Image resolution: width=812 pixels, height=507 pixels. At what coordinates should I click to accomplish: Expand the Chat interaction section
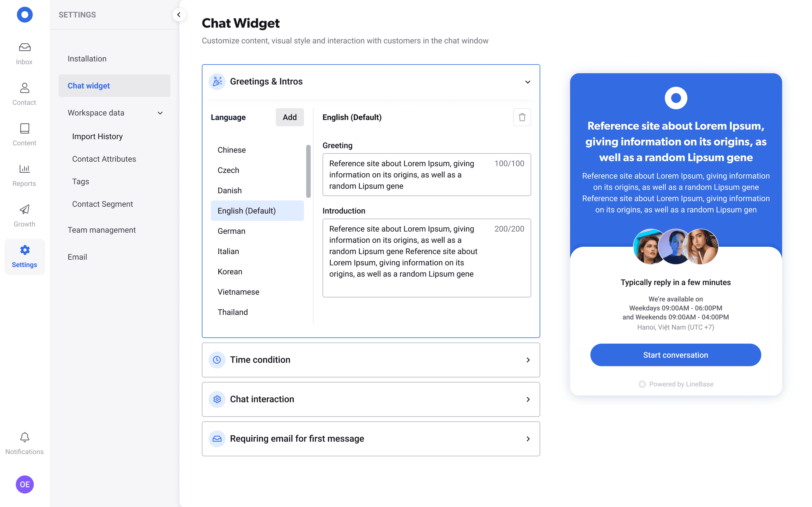point(371,398)
